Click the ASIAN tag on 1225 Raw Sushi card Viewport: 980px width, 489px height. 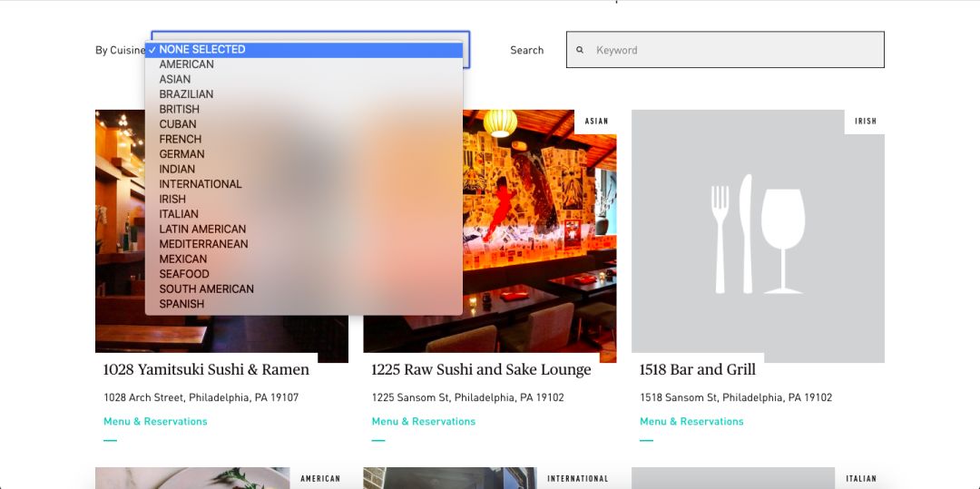pos(596,122)
